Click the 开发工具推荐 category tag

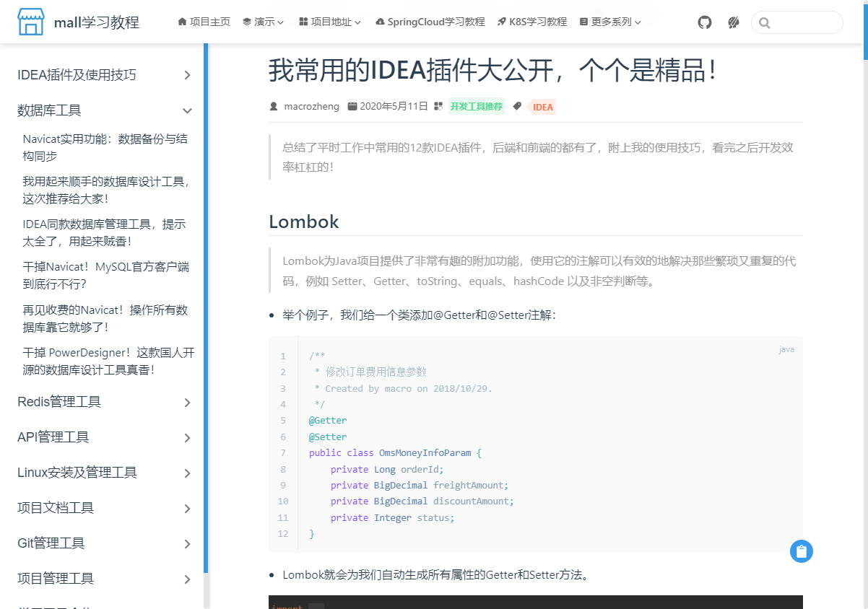(x=476, y=107)
